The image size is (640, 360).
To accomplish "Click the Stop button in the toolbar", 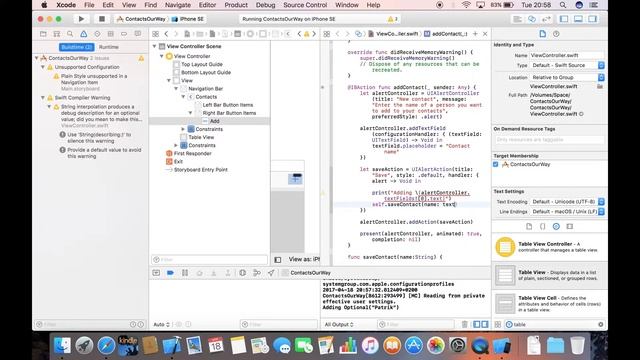I will point(102,19).
